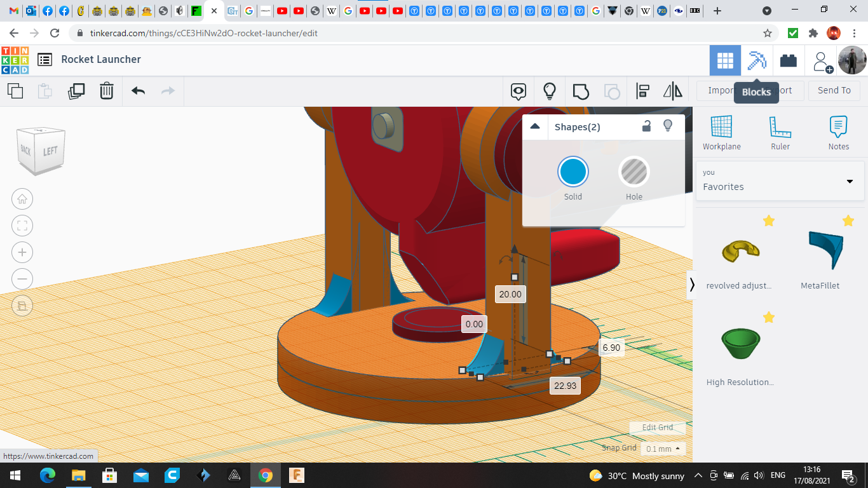Click the Duplicate and repeat icon

(76, 91)
